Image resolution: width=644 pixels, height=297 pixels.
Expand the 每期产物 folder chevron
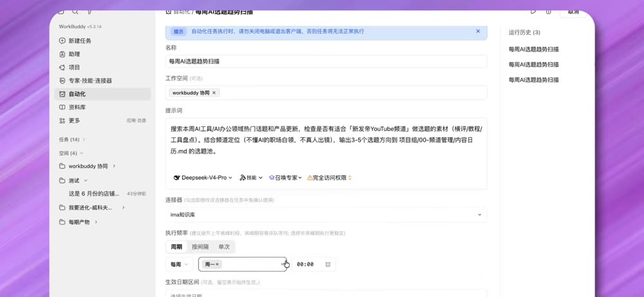click(96, 222)
